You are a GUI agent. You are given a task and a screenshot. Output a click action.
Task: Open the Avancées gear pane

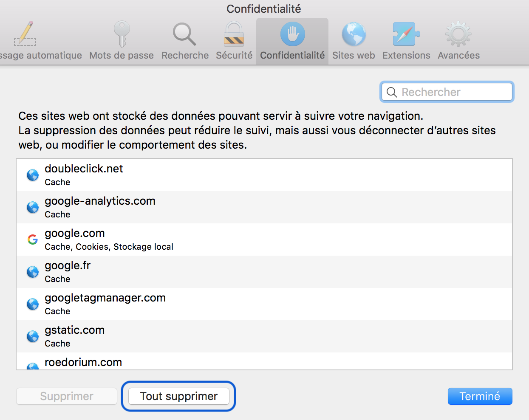point(458,34)
